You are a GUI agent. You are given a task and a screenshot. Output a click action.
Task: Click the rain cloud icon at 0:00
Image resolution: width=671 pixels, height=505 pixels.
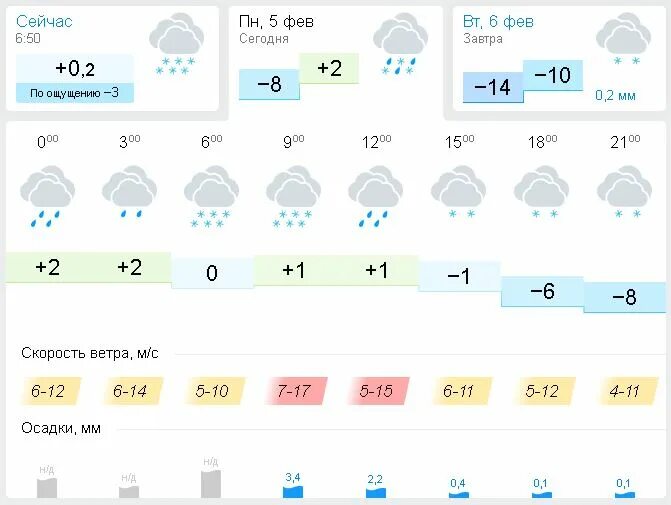pos(47,196)
